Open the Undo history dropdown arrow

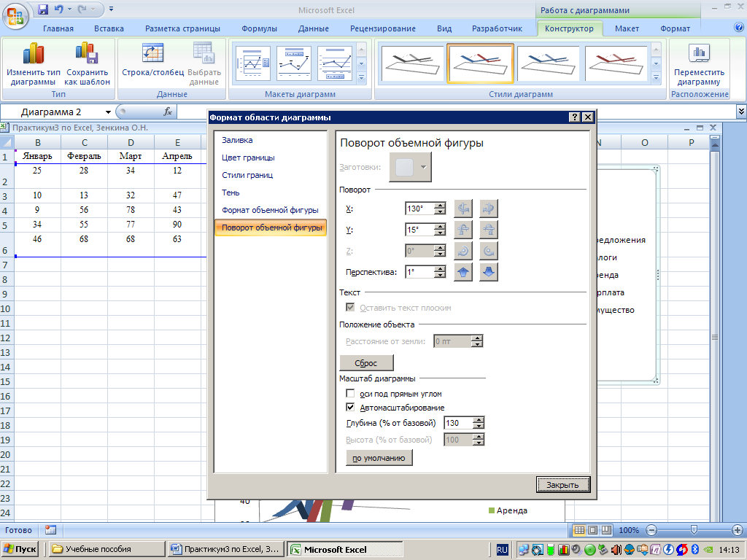(69, 9)
